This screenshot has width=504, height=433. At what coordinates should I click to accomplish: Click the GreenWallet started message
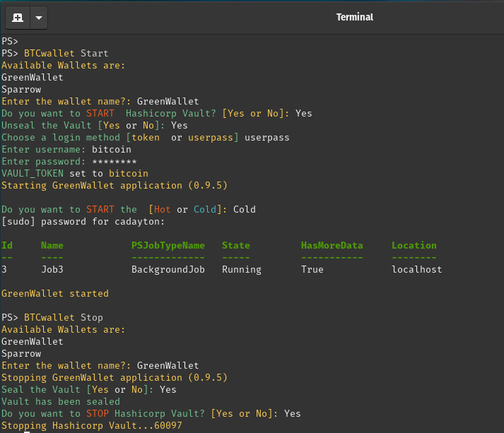[x=54, y=293]
